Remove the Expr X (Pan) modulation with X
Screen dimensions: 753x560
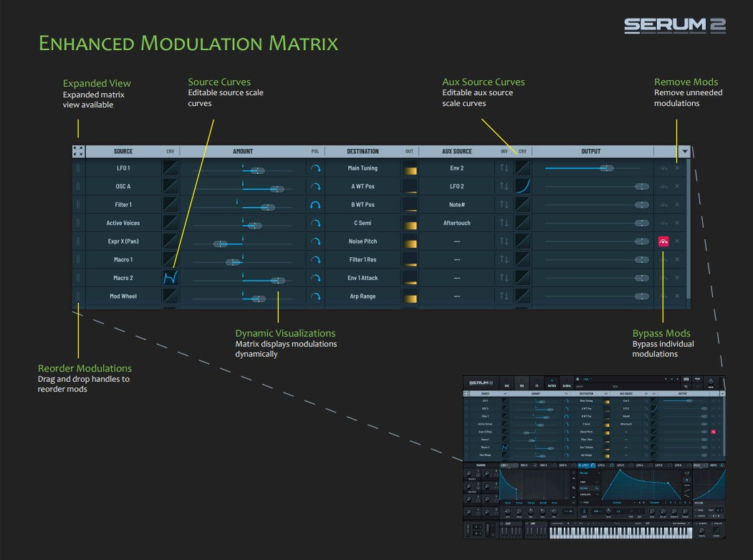677,241
